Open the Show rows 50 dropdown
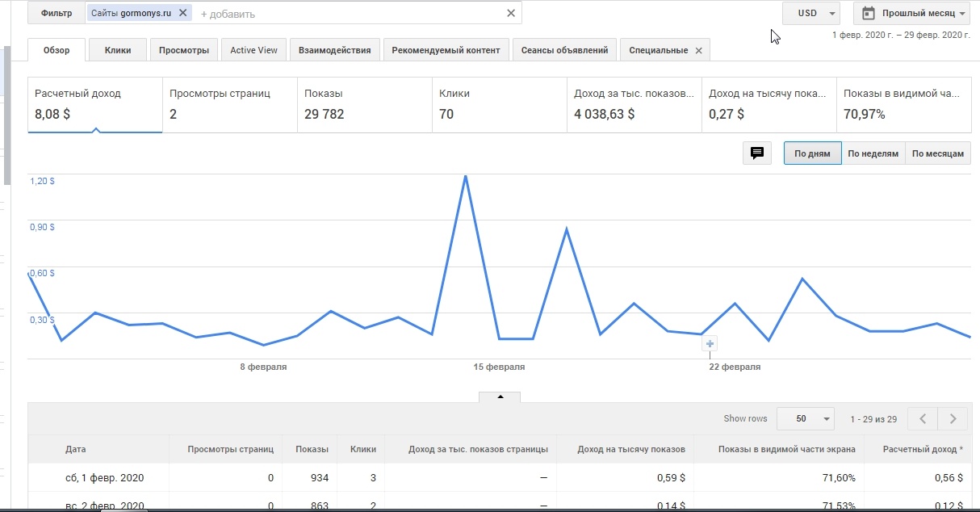The width and height of the screenshot is (980, 512). pyautogui.click(x=805, y=418)
